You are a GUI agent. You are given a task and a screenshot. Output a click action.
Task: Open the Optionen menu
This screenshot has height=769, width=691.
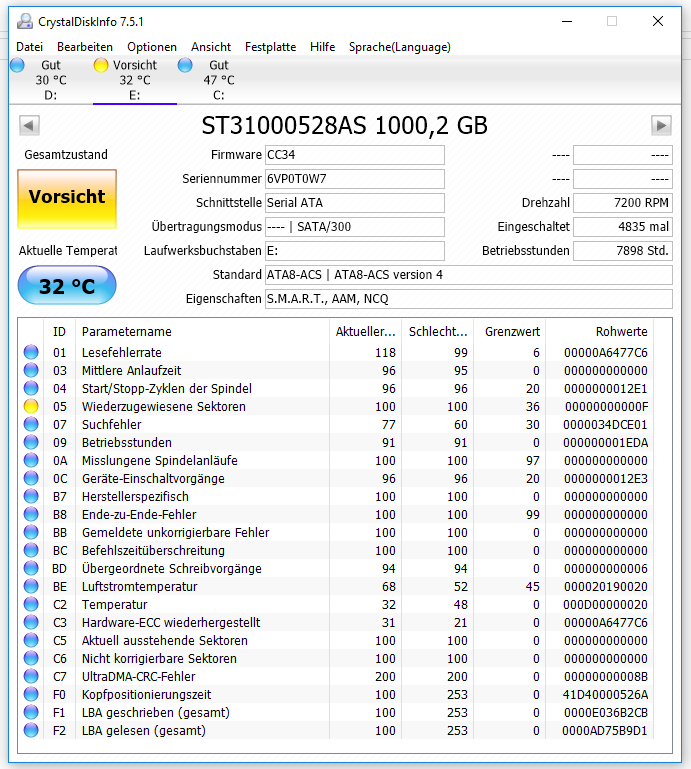152,47
